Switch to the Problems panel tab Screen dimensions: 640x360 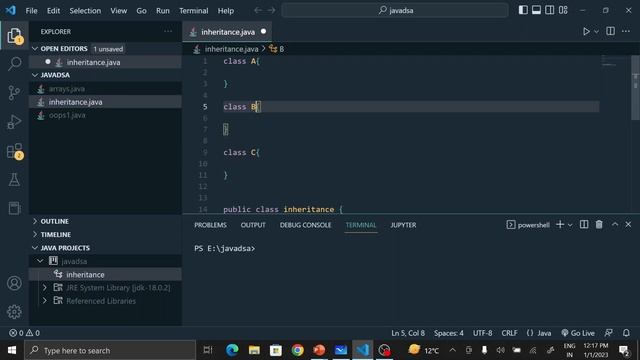pos(210,225)
